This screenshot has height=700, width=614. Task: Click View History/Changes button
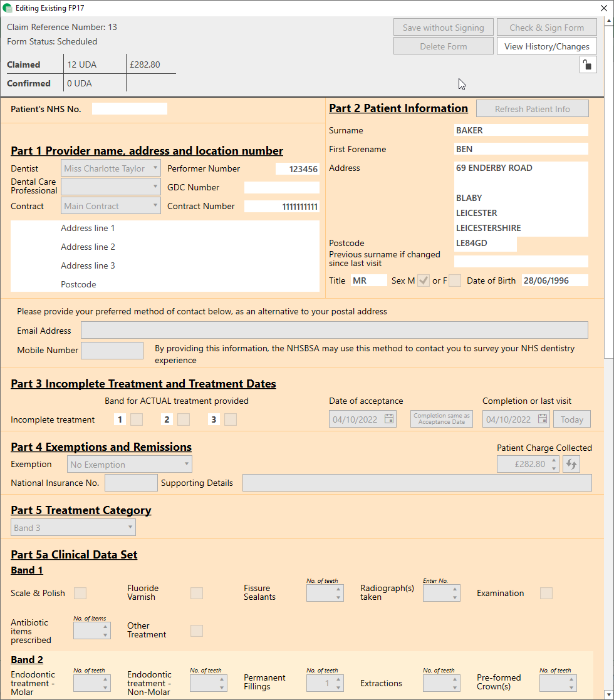point(546,46)
